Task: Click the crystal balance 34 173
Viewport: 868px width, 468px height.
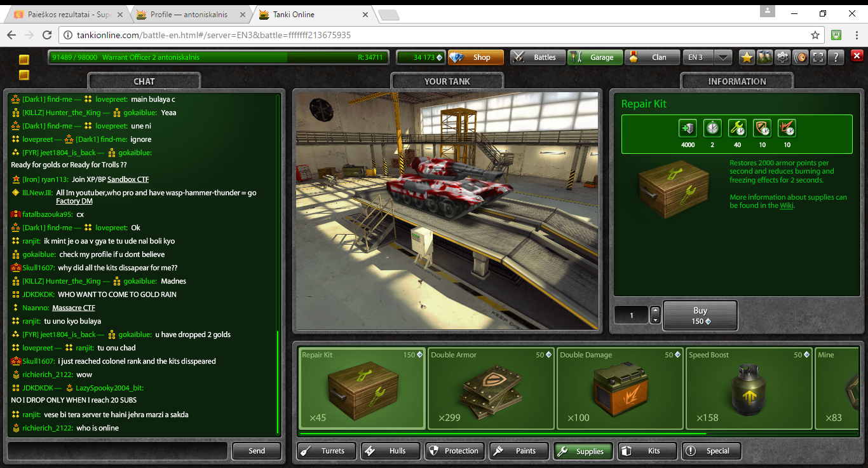Action: pos(421,57)
